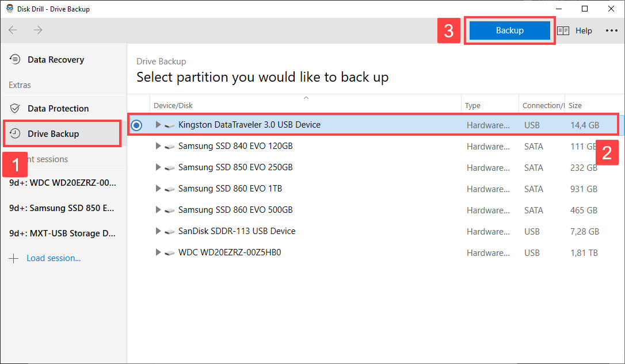Click the 1,81 TB size cell
The image size is (625, 364).
pos(584,253)
